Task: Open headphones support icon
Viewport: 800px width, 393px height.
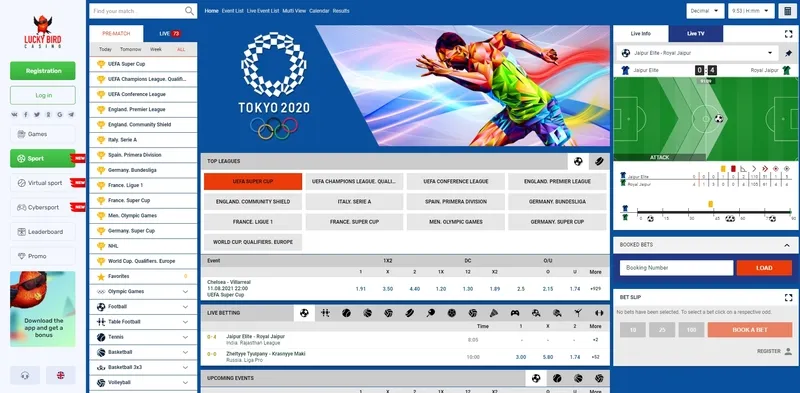Action: [x=25, y=375]
